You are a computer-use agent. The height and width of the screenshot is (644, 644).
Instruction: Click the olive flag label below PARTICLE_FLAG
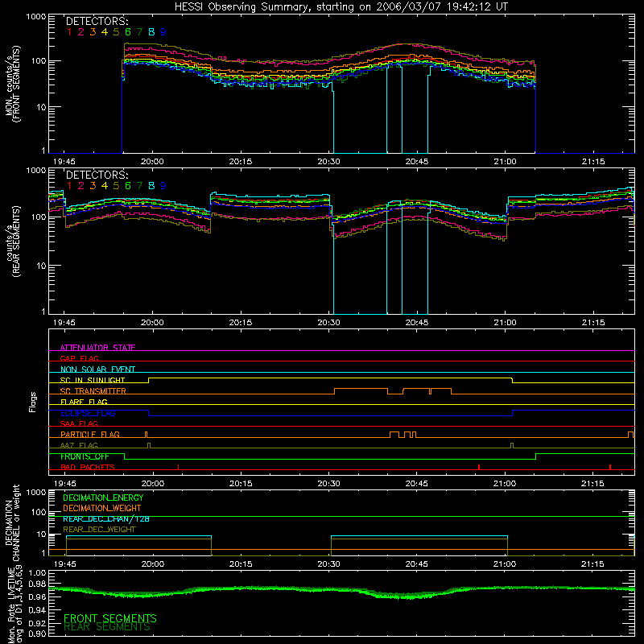(79, 445)
